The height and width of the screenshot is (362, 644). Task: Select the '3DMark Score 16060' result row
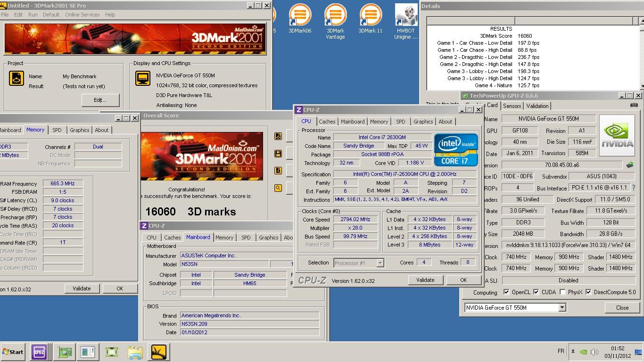tap(506, 36)
